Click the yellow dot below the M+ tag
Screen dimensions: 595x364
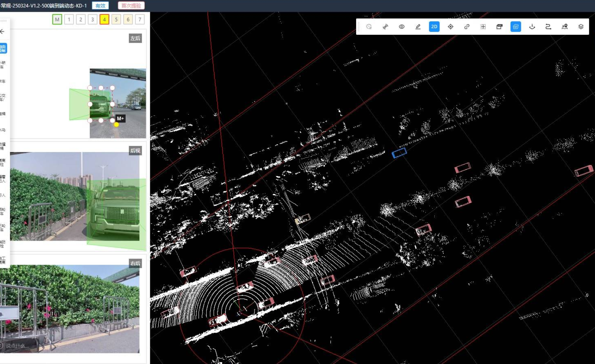117,125
